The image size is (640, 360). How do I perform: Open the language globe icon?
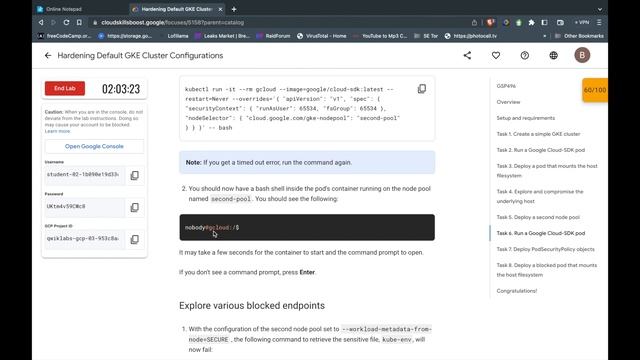click(553, 56)
